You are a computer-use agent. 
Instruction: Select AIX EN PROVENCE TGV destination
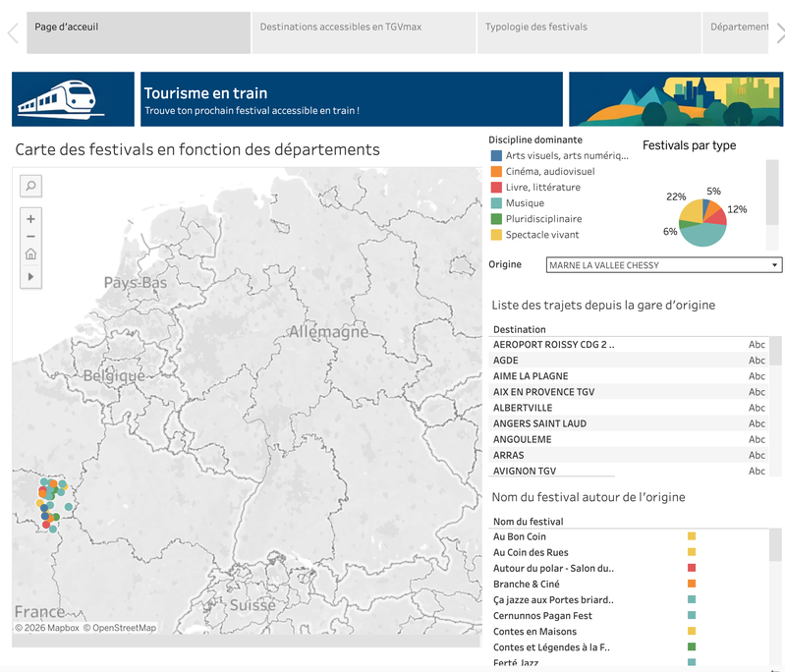pyautogui.click(x=543, y=392)
